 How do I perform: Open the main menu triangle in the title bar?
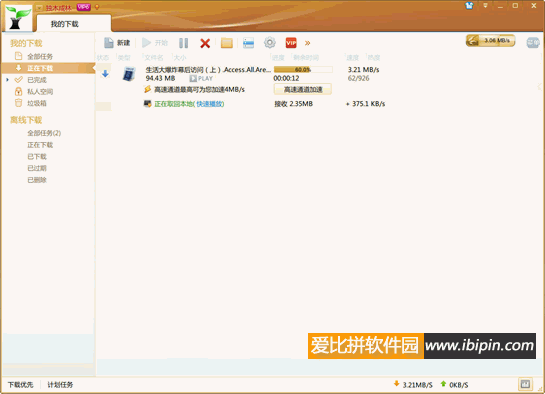[485, 6]
